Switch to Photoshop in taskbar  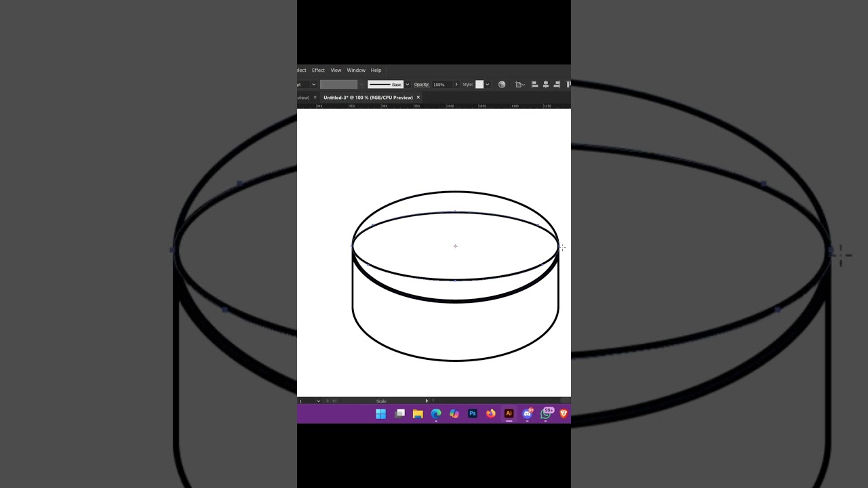click(x=473, y=413)
